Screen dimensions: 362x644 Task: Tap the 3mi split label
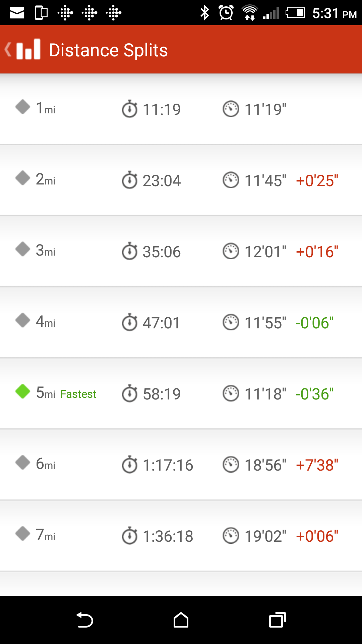coord(46,251)
